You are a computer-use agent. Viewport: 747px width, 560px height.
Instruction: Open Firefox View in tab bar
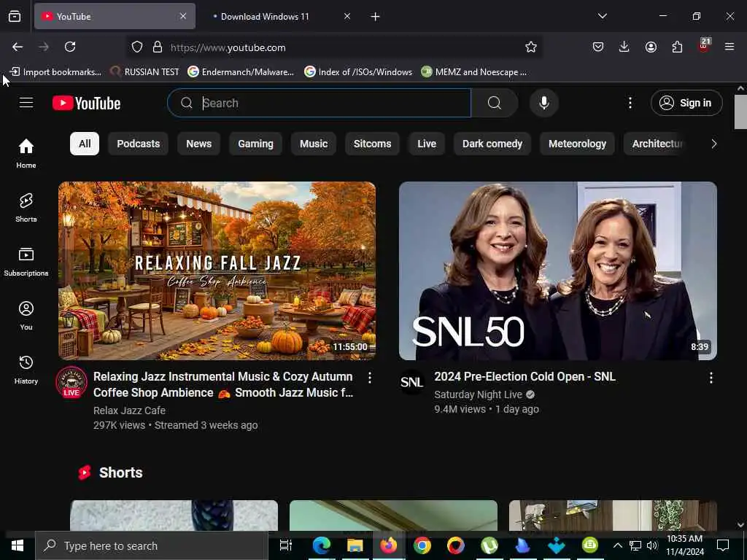(15, 16)
